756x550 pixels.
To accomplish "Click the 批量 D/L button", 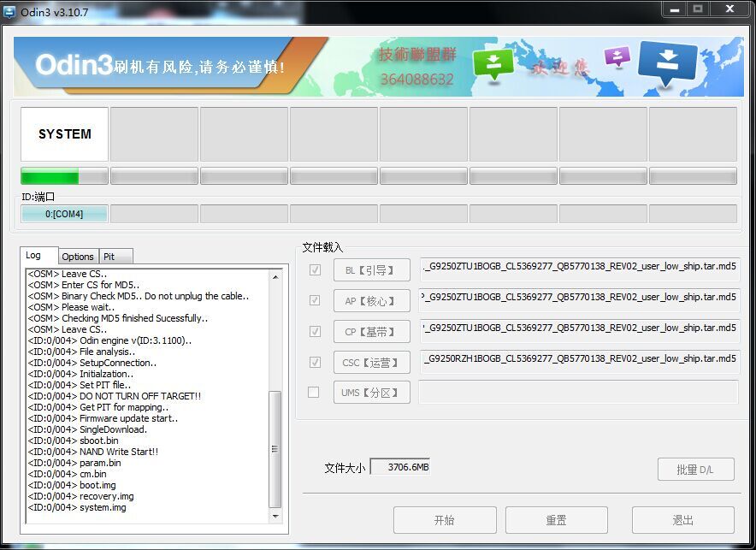I will [x=696, y=470].
